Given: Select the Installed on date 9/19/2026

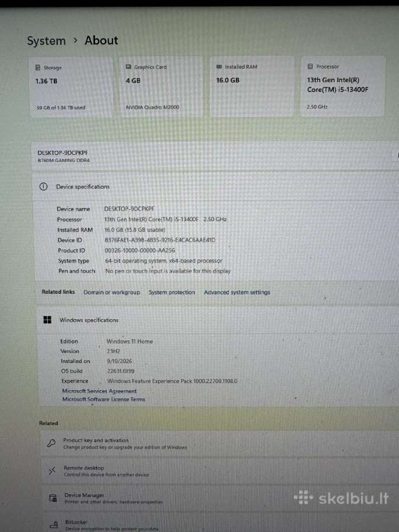Looking at the screenshot, I should point(119,361).
